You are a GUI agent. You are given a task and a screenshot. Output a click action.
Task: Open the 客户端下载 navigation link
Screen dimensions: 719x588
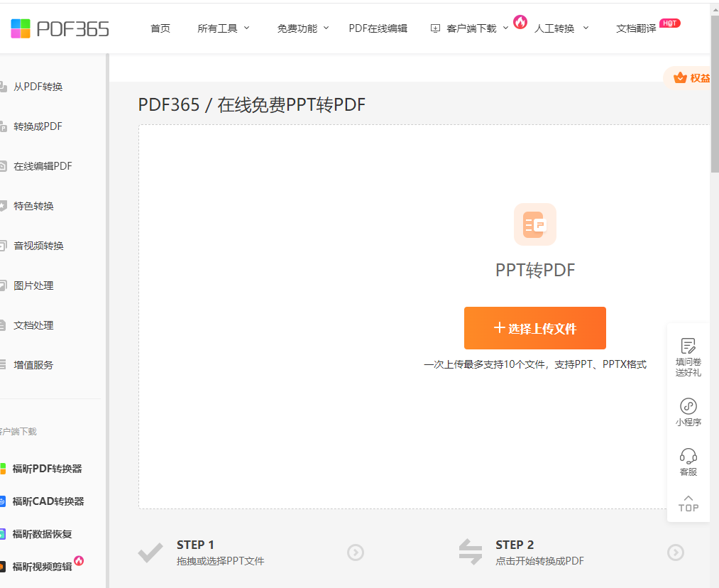pos(471,28)
